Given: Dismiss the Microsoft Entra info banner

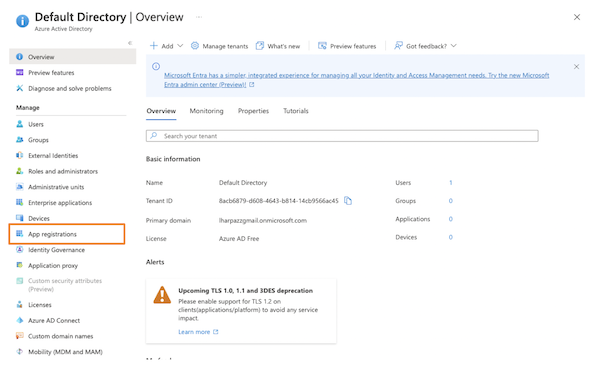Looking at the screenshot, I should pyautogui.click(x=576, y=67).
